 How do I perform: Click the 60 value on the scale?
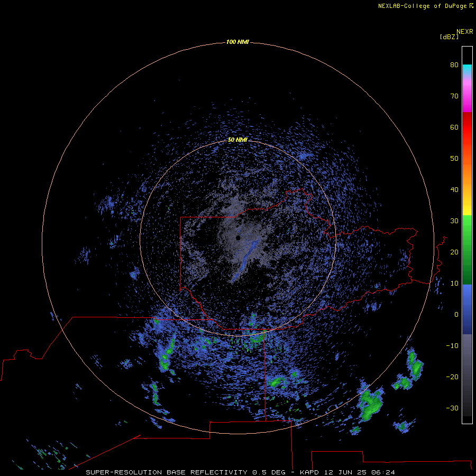(x=454, y=127)
